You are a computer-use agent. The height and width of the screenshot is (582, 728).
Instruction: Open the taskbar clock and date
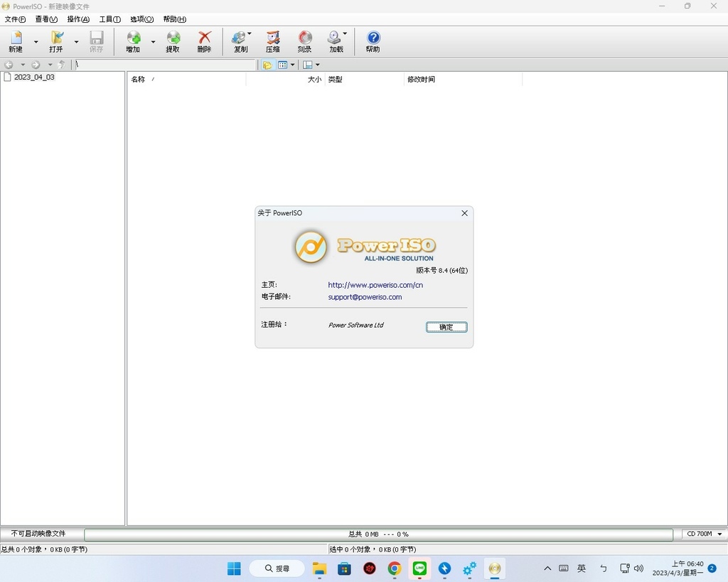tap(678, 568)
